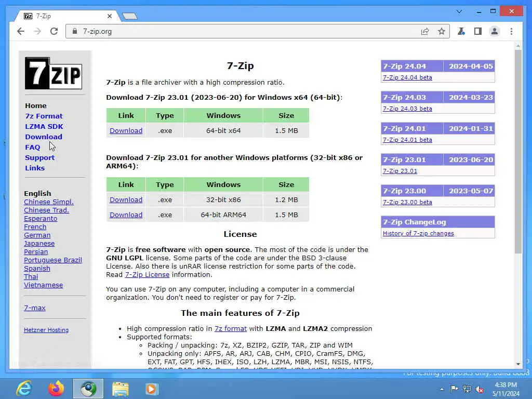532x399 pixels.
Task: Switch language to Esperanto
Action: [x=41, y=219]
